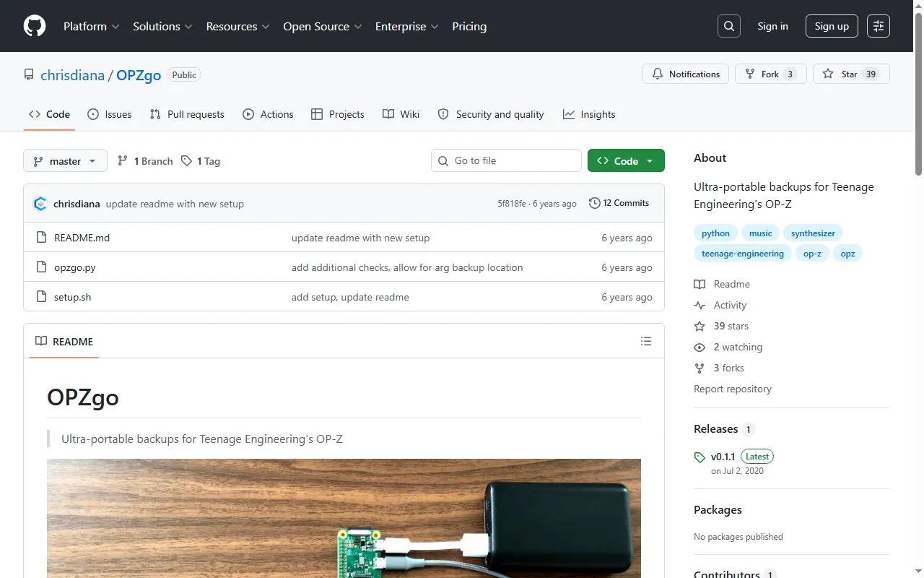Viewport: 924px width, 578px height.
Task: Open the Issues tab
Action: coord(109,114)
